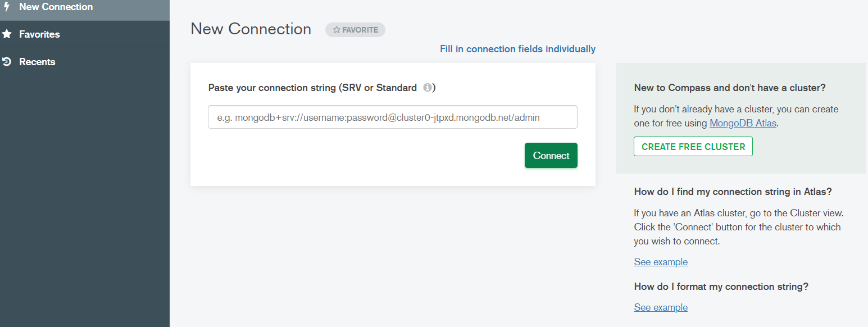Viewport: 868px width, 327px height.
Task: Click See example under formatting question
Action: (x=661, y=307)
